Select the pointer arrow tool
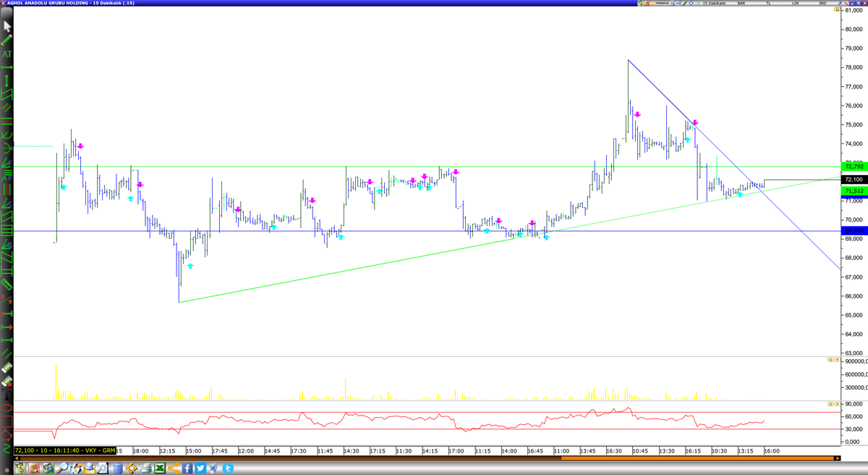The height and width of the screenshot is (475, 868). [x=8, y=26]
